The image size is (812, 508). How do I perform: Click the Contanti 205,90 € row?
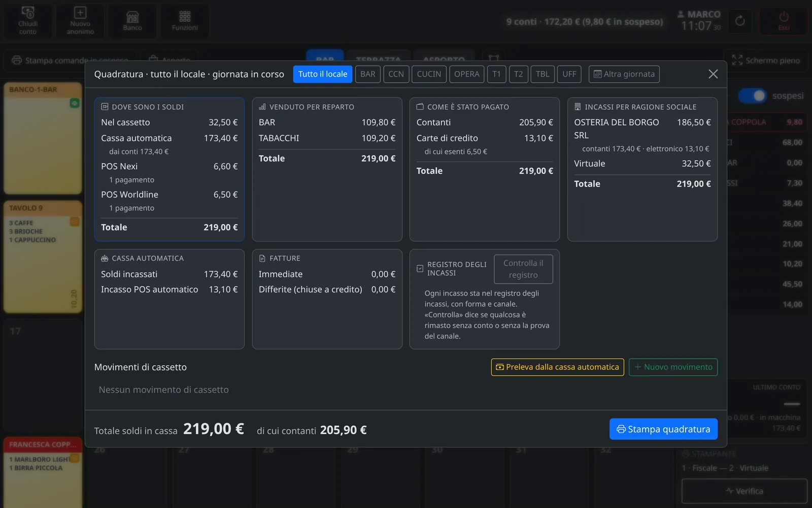485,122
